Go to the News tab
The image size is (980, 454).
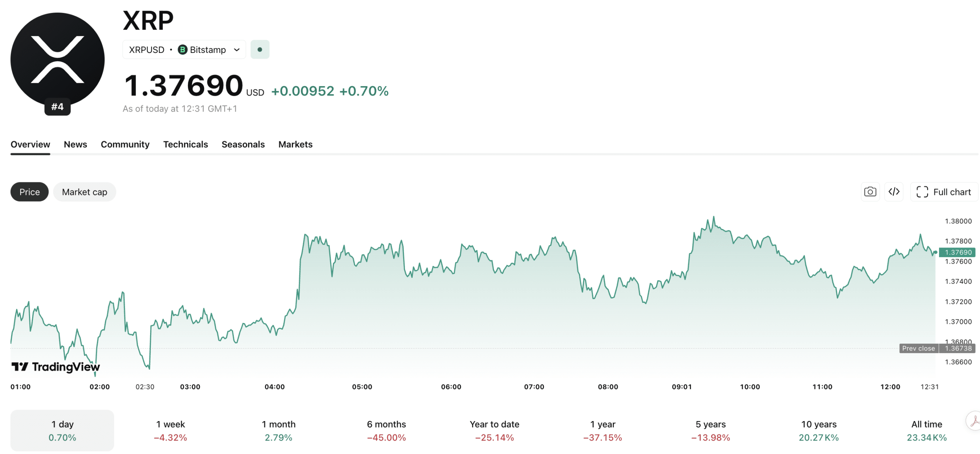tap(75, 144)
